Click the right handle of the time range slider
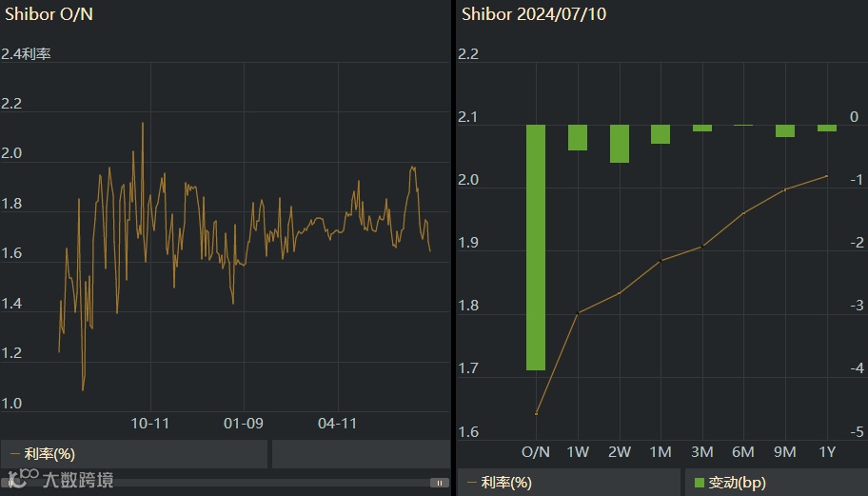 440,483
